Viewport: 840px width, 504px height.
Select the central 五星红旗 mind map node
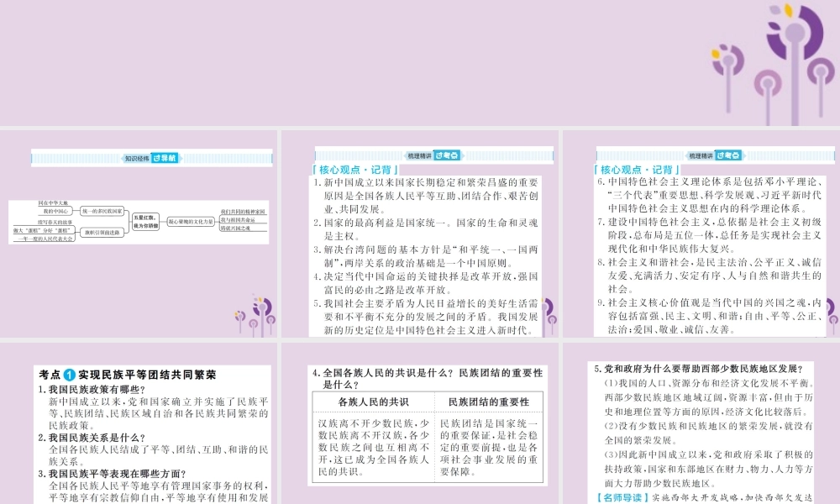tap(144, 222)
